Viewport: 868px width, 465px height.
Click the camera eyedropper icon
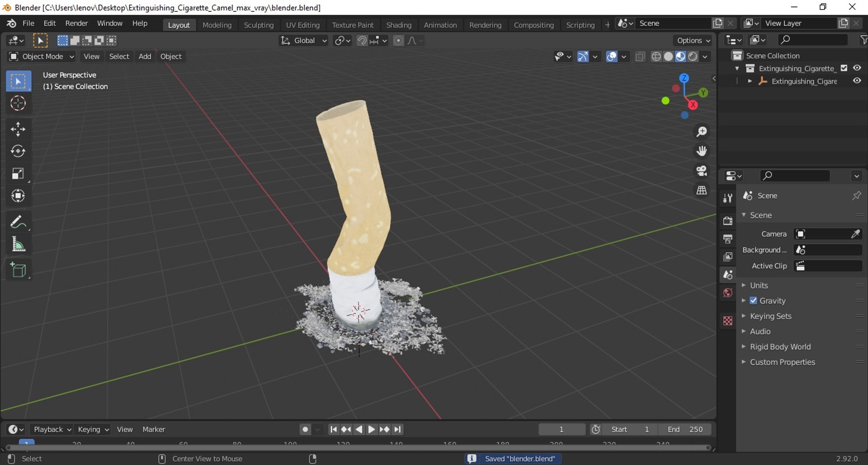(855, 234)
